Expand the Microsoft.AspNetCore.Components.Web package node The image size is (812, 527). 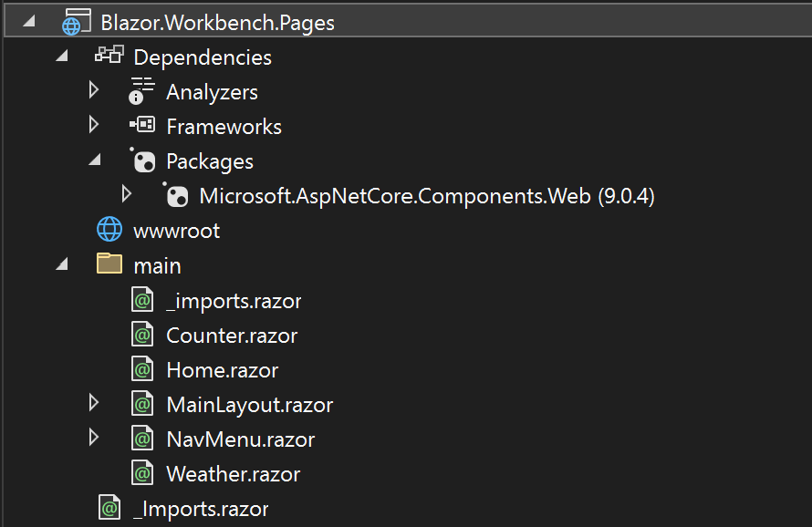(x=126, y=194)
